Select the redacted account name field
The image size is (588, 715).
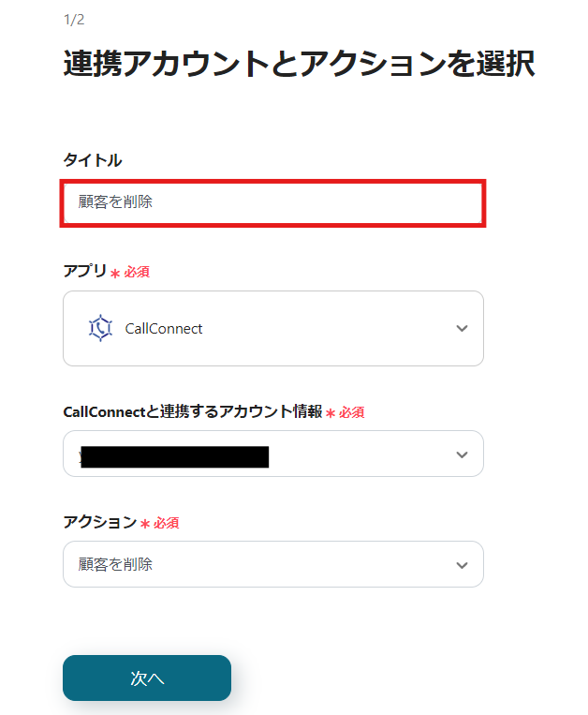(x=174, y=456)
